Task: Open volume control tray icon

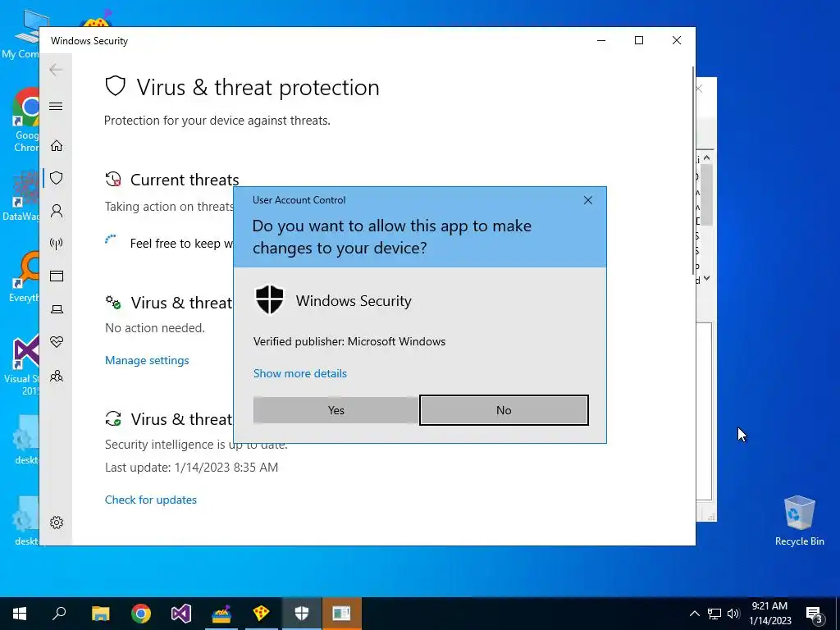Action: tap(733, 614)
